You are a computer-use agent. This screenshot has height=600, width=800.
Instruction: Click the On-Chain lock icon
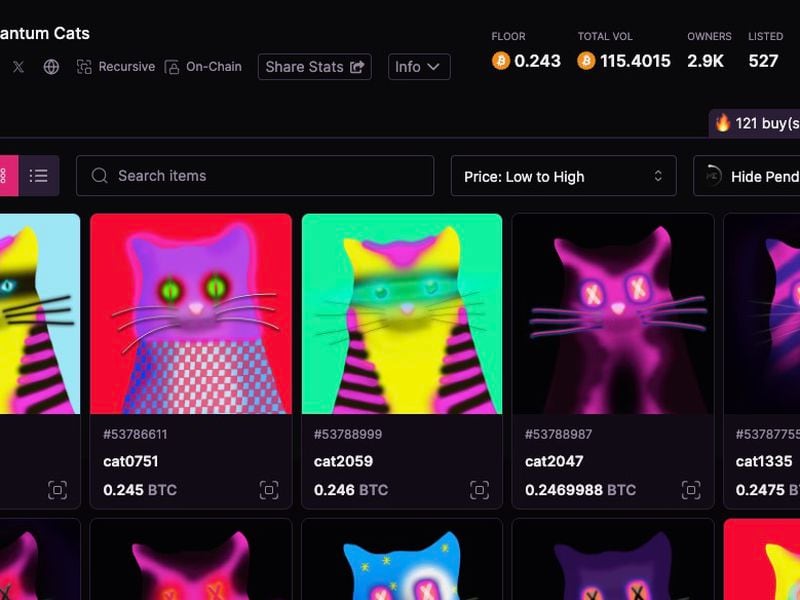click(x=173, y=67)
